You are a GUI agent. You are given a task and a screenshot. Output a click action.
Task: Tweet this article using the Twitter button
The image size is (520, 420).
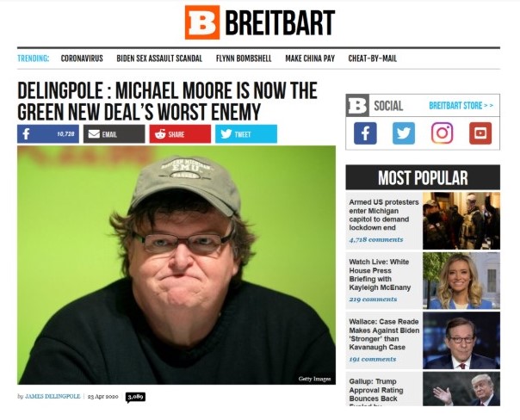pos(246,134)
